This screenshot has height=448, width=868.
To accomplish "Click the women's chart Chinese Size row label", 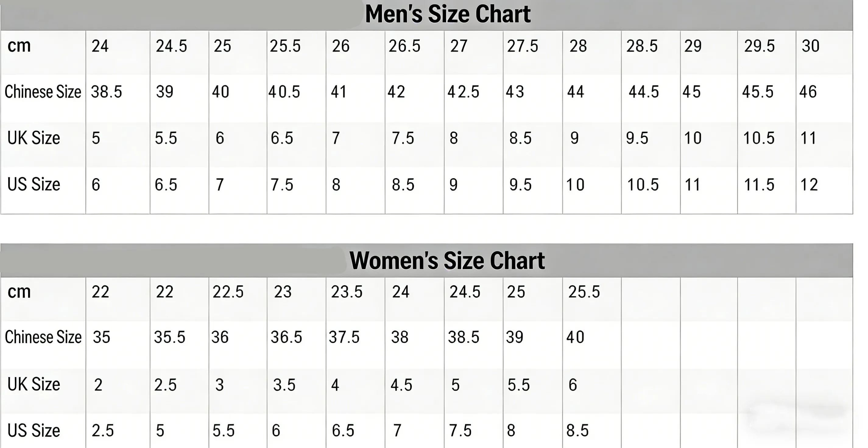I will (x=43, y=337).
